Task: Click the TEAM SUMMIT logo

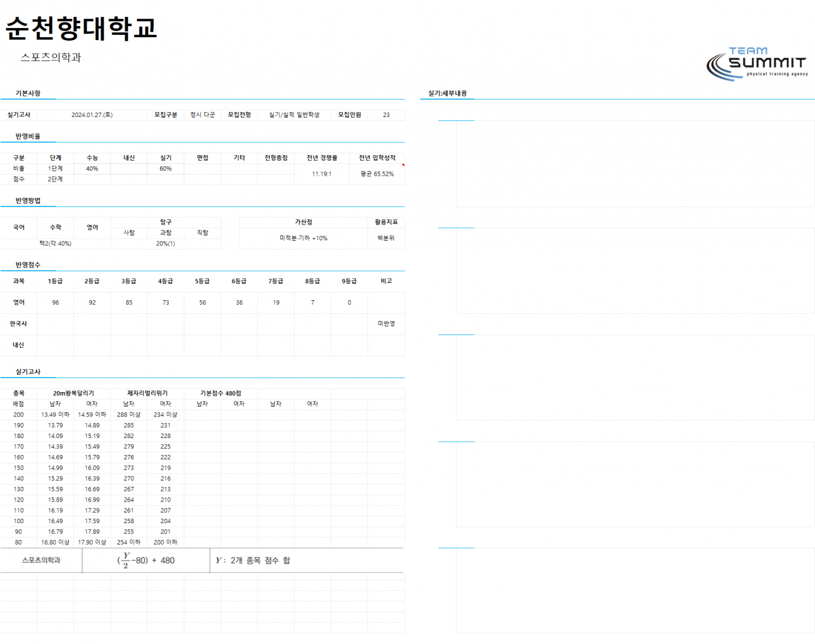Action: click(x=757, y=63)
